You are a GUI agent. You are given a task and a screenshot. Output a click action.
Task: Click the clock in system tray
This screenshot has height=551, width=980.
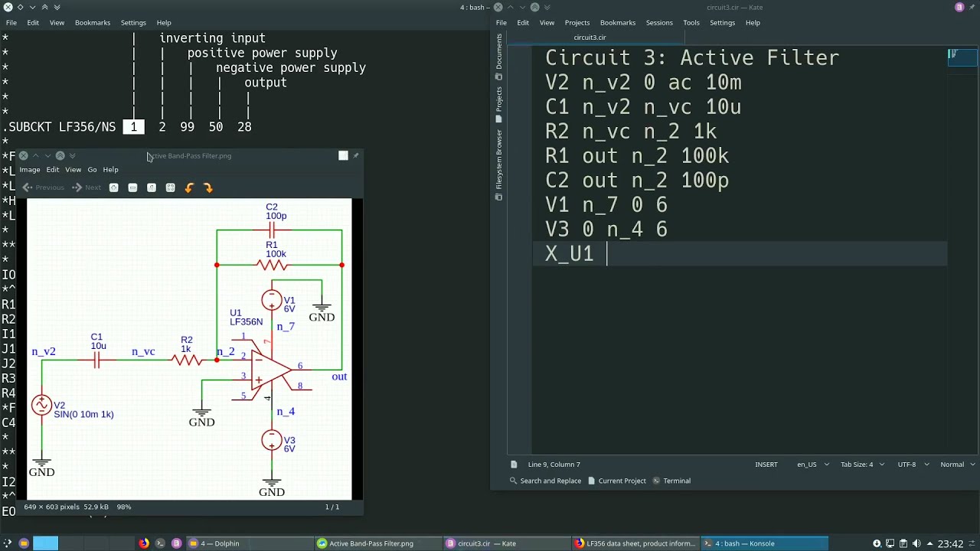[x=950, y=543]
